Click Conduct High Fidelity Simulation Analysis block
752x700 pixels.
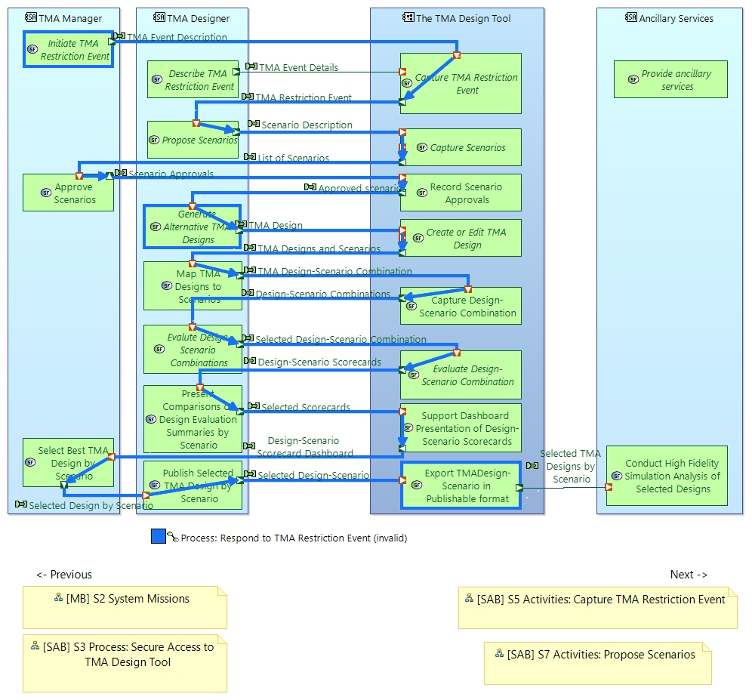[x=667, y=476]
